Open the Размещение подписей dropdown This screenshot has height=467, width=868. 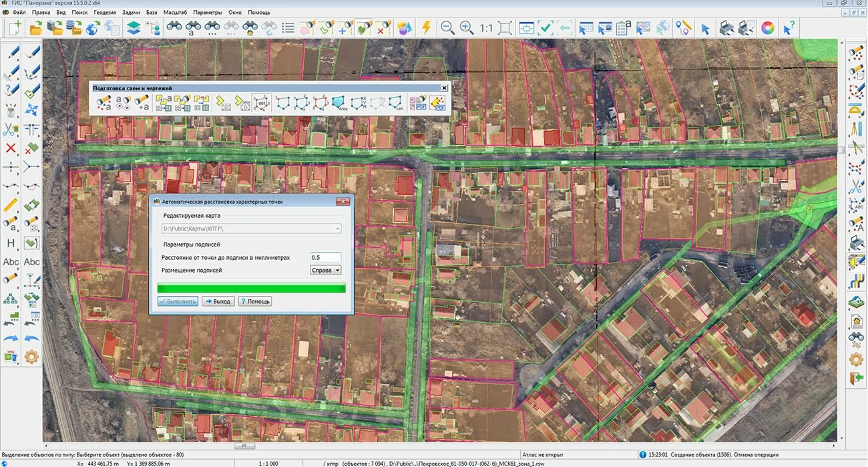click(x=326, y=270)
